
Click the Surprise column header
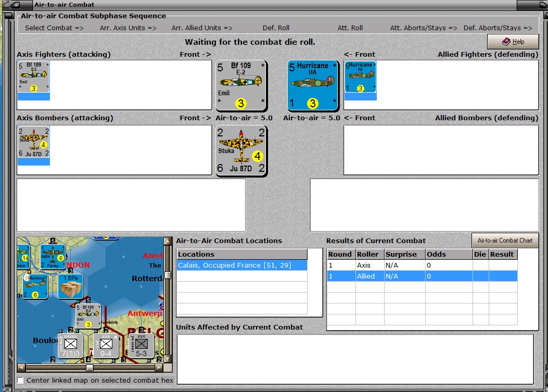(x=405, y=254)
